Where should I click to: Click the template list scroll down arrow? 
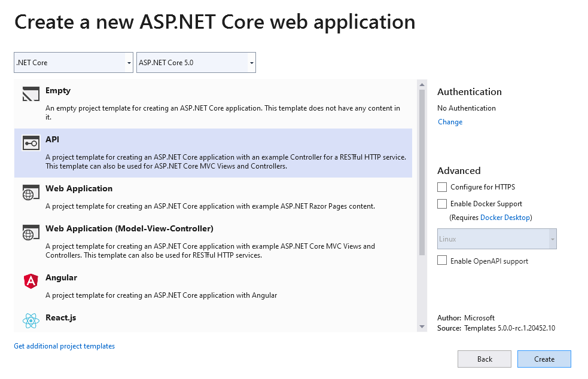[x=422, y=327]
